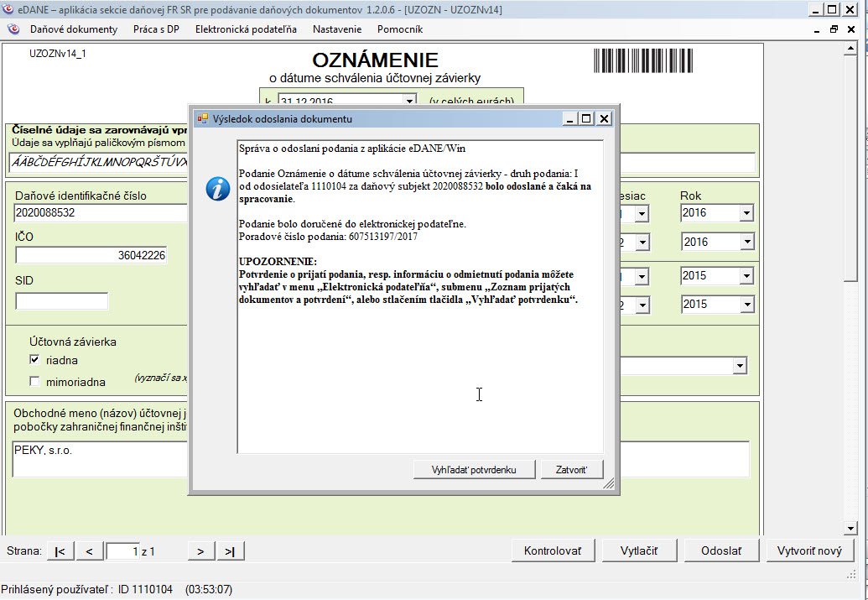Click the form's vertical scrollbar thumb

click(850, 169)
